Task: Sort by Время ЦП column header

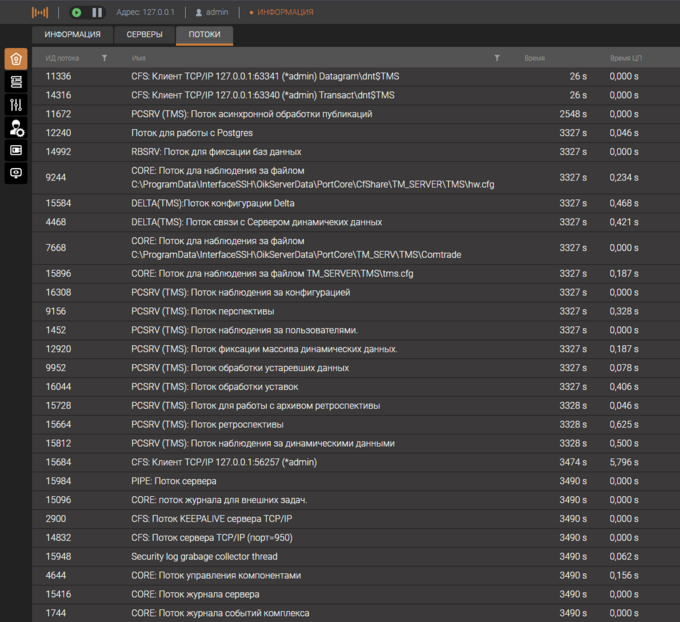Action: (625, 58)
